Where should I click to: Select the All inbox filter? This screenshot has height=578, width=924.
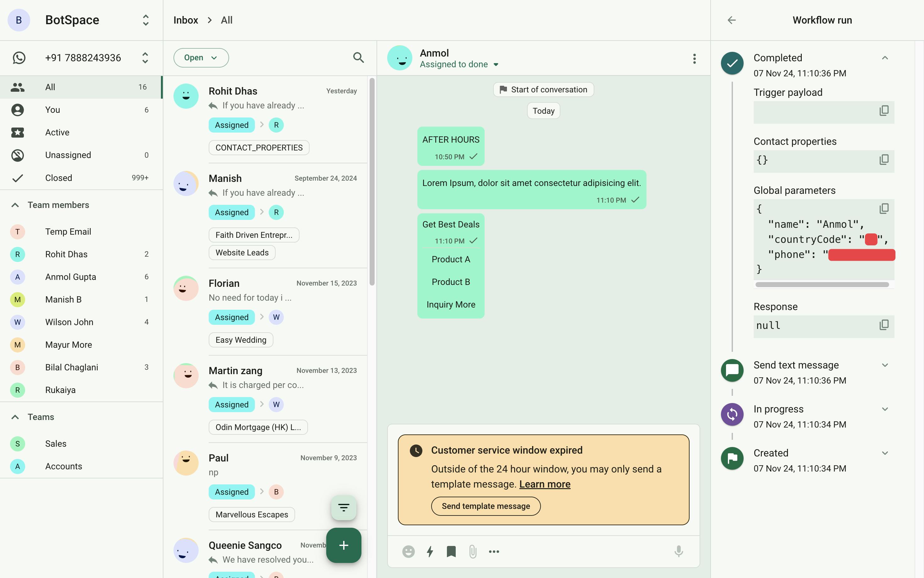(81, 87)
